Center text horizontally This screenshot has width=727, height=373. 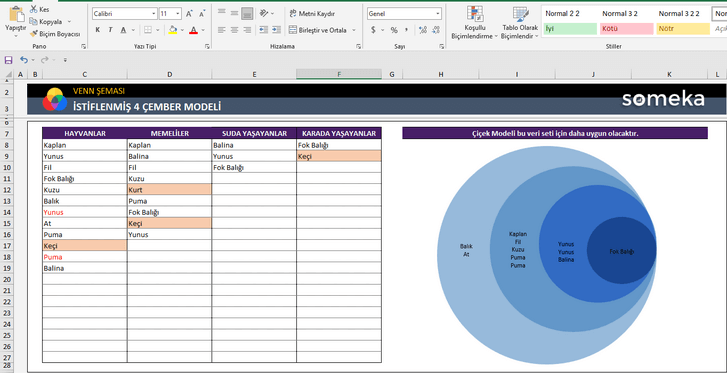[235, 30]
